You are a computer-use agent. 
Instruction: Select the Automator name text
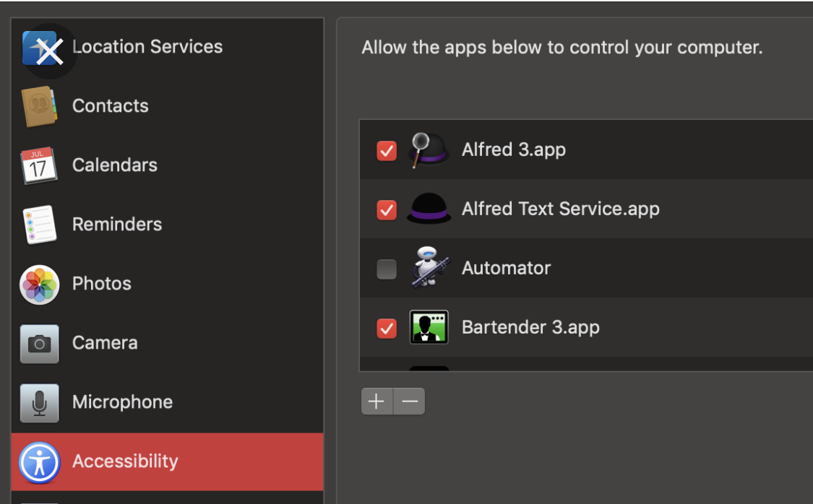click(506, 268)
